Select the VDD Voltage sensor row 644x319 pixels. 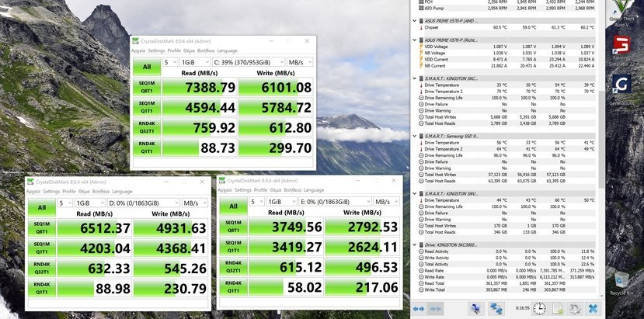[x=506, y=47]
